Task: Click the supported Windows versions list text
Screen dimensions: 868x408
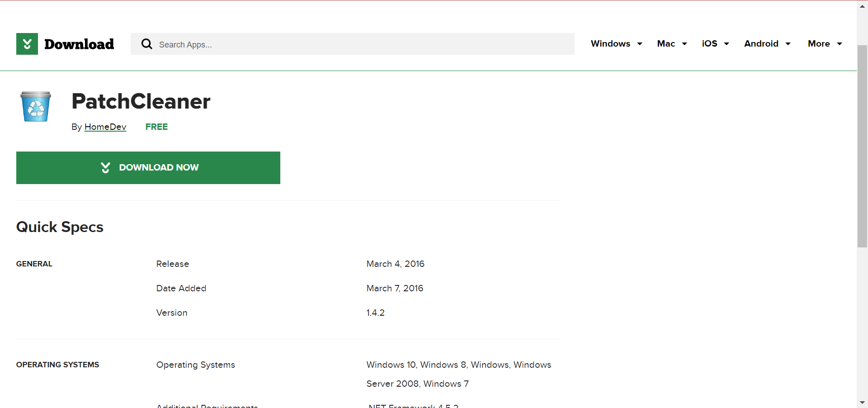Action: click(x=459, y=374)
